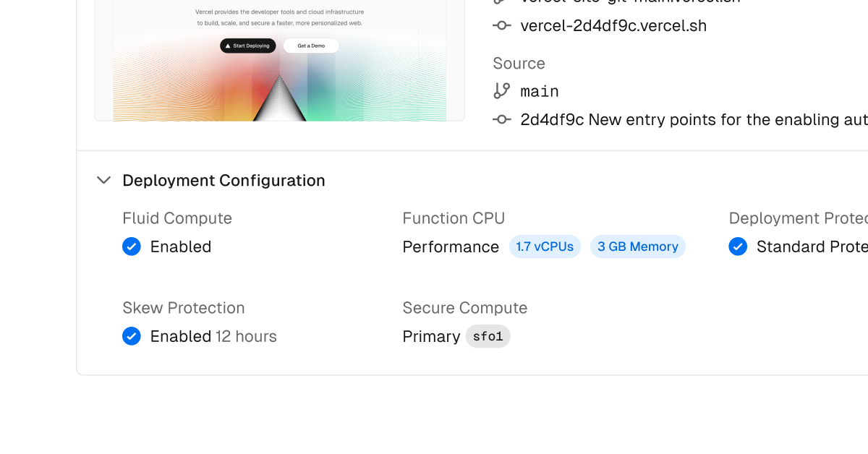The height and width of the screenshot is (454, 868).
Task: Click the "Start Deploying" button in the preview
Action: click(x=247, y=46)
